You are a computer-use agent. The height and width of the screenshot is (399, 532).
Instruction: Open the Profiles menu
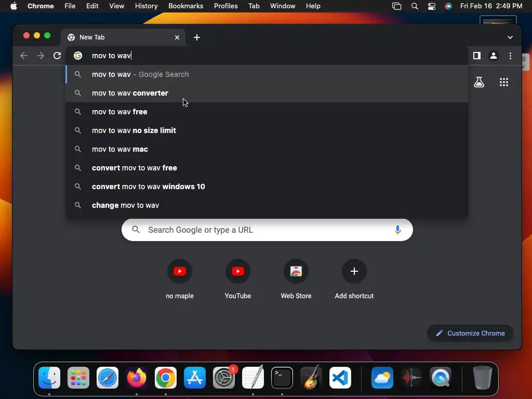click(x=225, y=6)
